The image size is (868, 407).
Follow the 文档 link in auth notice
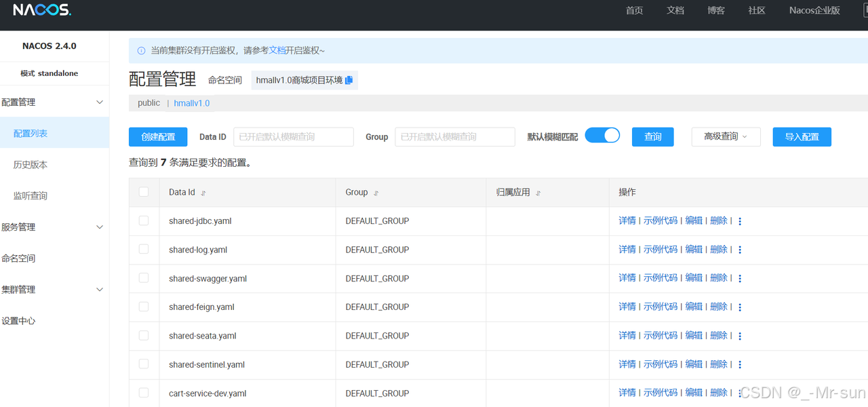(278, 50)
